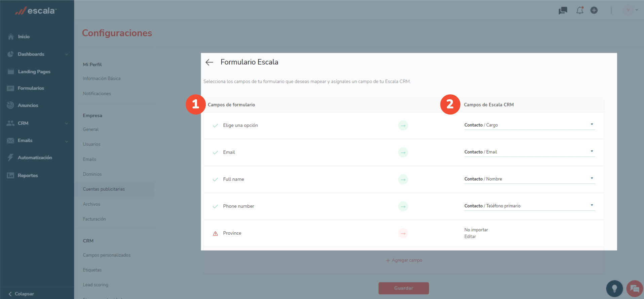
Task: Expand the Dashboards sidebar chevron
Action: (x=66, y=54)
